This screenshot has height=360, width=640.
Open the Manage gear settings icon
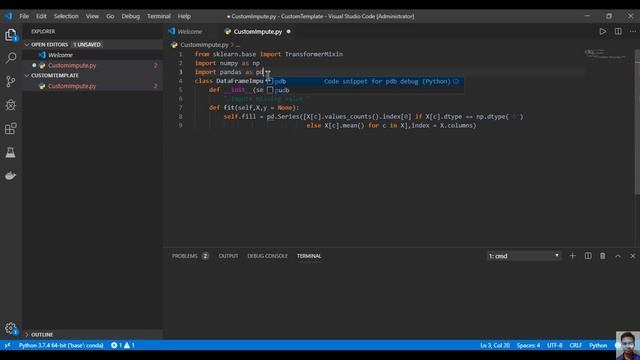coord(11,329)
